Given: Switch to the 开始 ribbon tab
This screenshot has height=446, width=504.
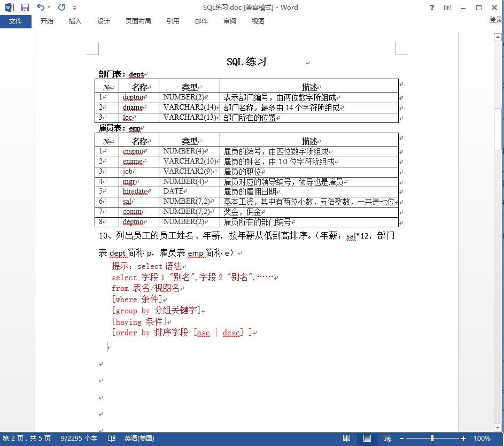Looking at the screenshot, I should pos(47,21).
